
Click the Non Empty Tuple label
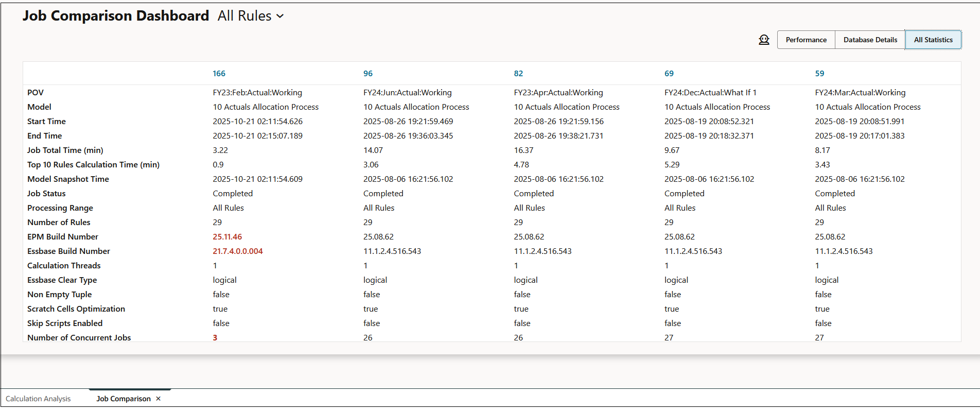pos(60,295)
